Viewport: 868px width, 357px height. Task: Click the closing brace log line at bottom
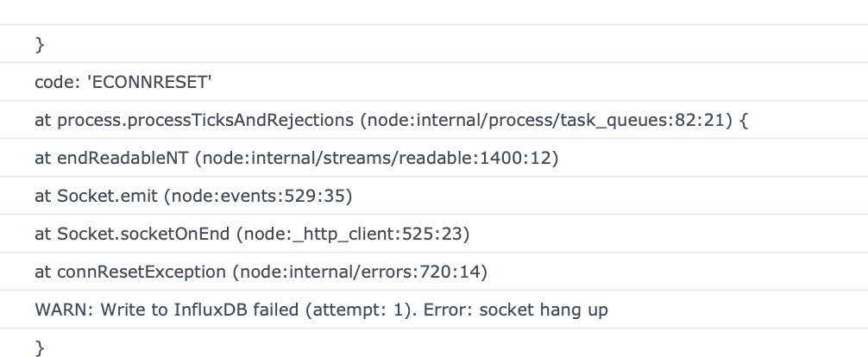(39, 347)
